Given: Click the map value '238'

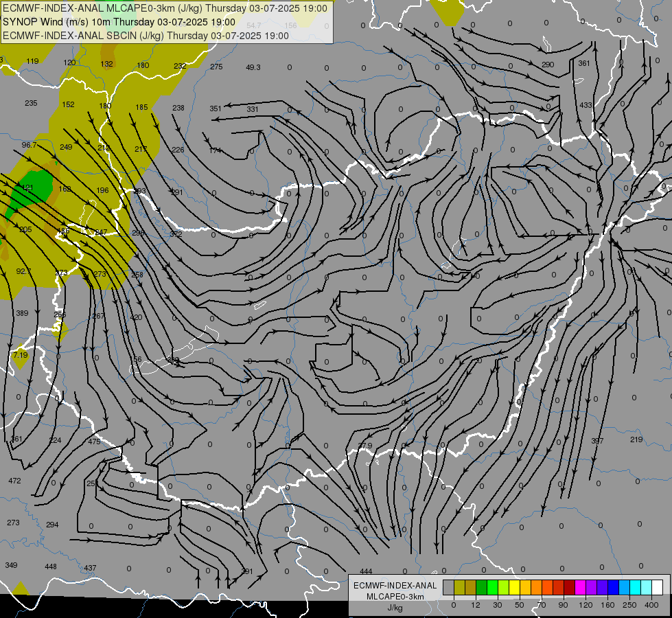Looking at the screenshot, I should click(178, 108).
